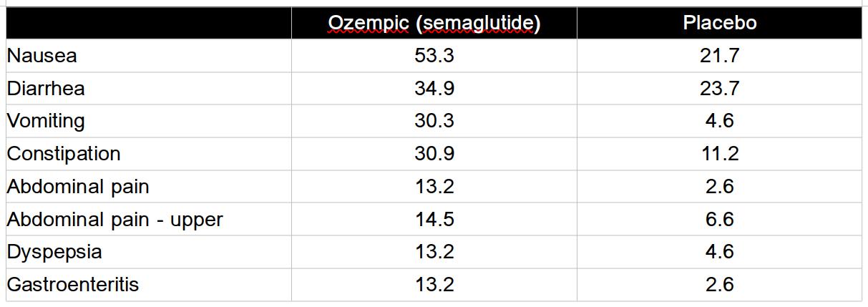Click the Ozempic constipation value 30.9
The image size is (868, 307).
tap(434, 154)
